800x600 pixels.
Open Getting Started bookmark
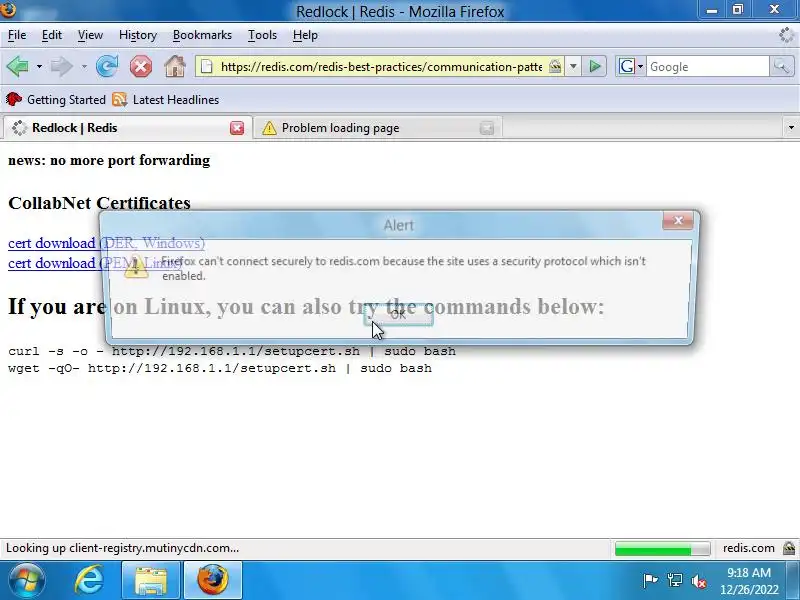[x=56, y=99]
